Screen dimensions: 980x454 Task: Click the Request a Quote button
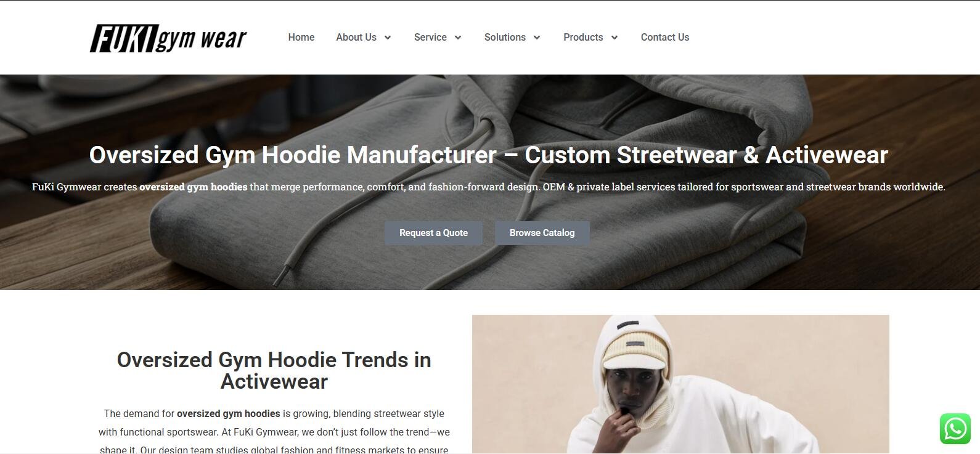point(433,233)
